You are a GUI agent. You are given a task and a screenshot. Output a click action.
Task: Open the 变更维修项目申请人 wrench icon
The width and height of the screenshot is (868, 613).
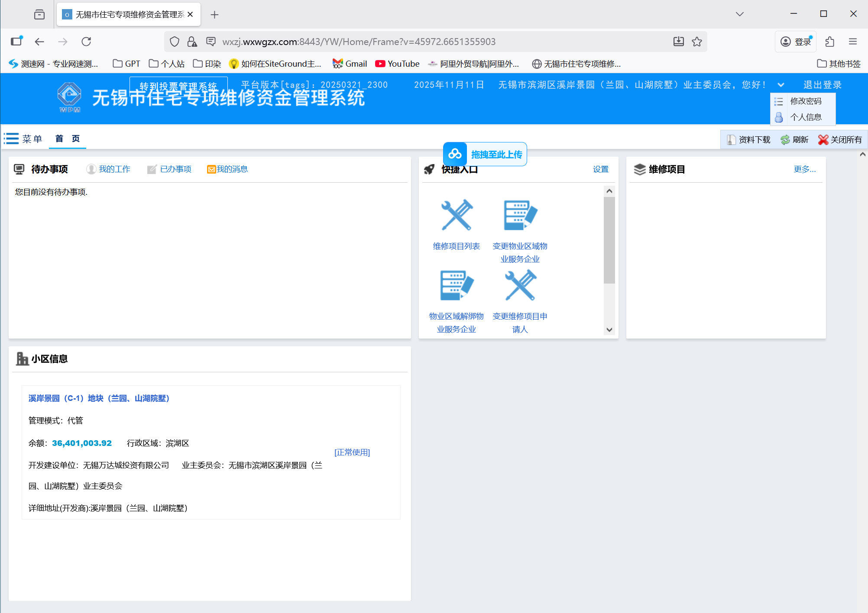pos(520,285)
